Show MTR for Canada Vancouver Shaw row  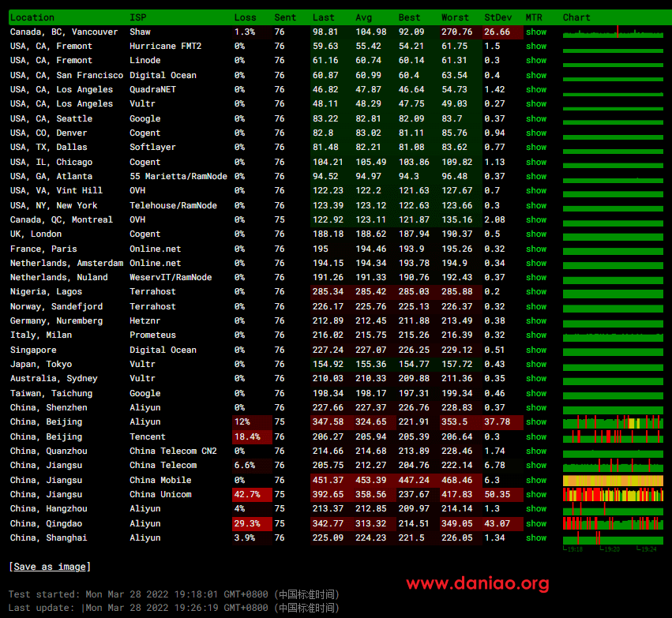pos(535,32)
